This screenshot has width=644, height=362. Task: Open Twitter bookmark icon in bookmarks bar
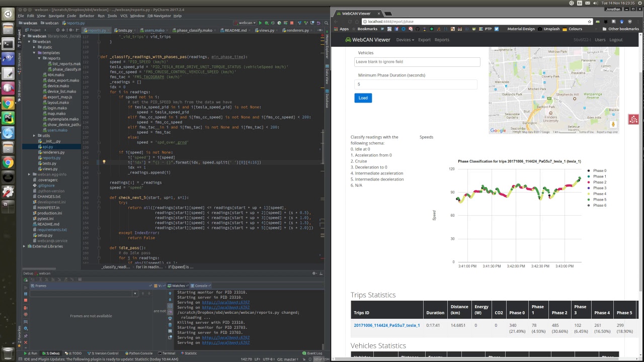coord(496,29)
